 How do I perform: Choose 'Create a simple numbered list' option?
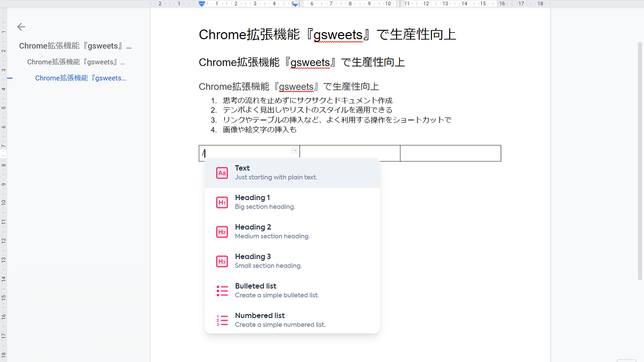pos(280,324)
